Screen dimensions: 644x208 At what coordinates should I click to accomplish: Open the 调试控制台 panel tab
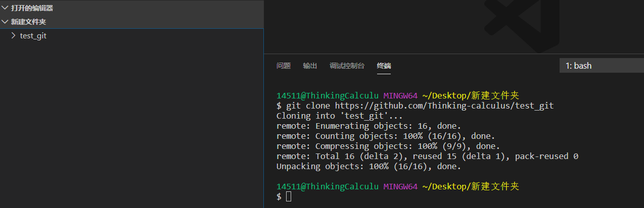pos(347,66)
